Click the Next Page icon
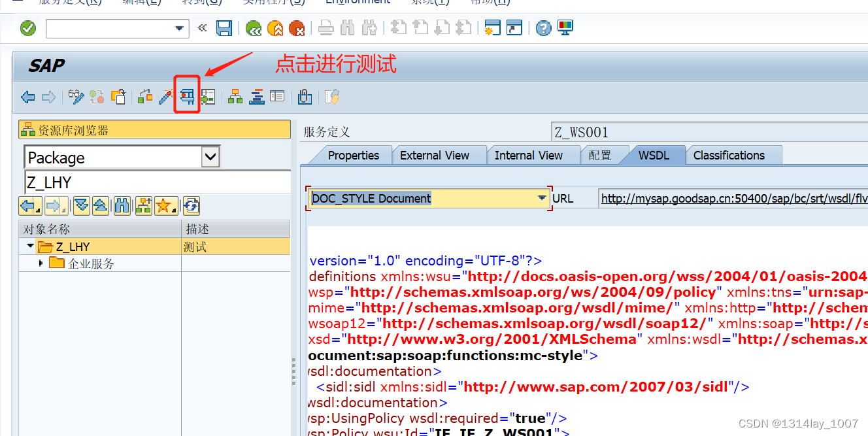 pos(442,28)
